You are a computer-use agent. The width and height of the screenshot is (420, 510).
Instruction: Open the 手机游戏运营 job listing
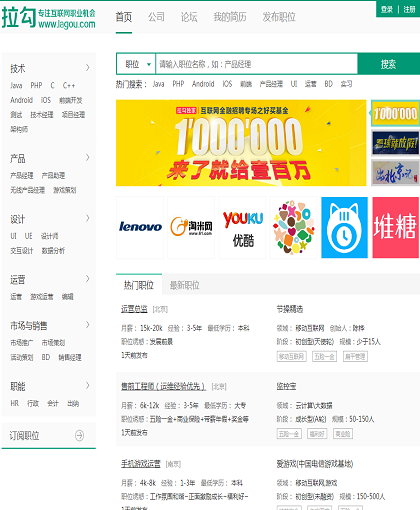tap(141, 464)
